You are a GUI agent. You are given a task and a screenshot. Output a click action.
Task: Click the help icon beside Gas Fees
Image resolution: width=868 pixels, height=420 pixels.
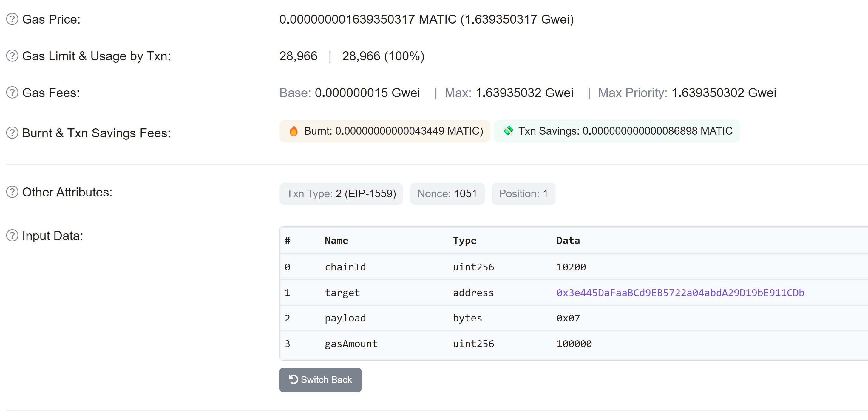pos(12,93)
